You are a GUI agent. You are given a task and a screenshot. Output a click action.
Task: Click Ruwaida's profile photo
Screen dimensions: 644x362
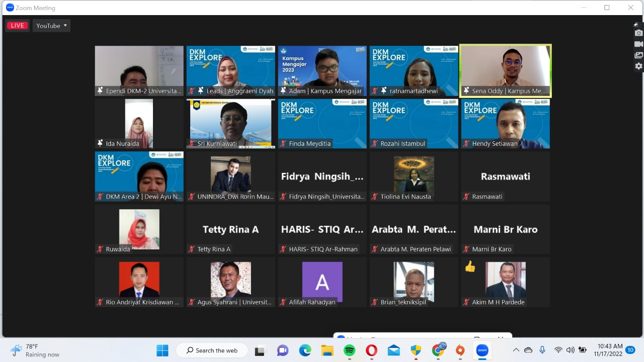[x=139, y=229]
